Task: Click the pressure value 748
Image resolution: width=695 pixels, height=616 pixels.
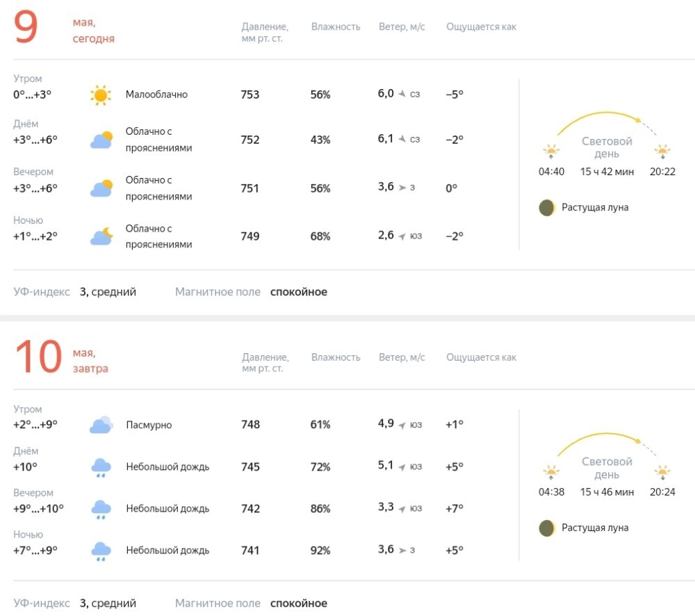Action: [250, 424]
